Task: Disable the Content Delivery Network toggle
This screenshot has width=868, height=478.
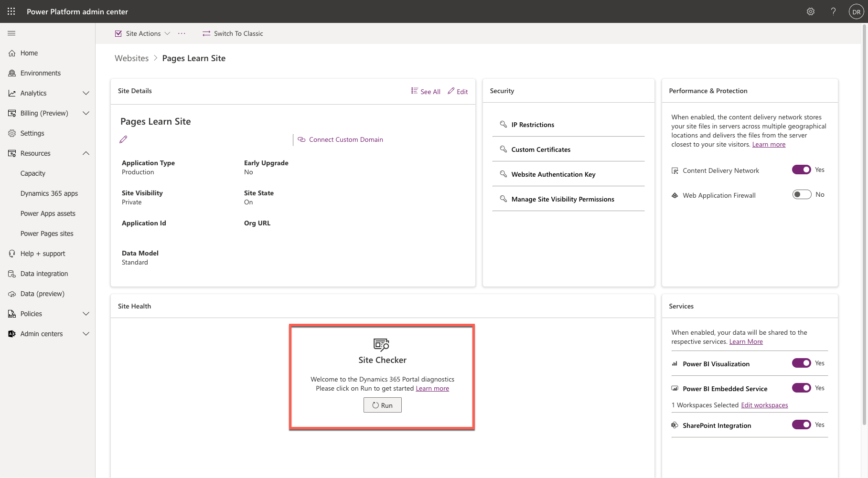Action: (x=802, y=170)
